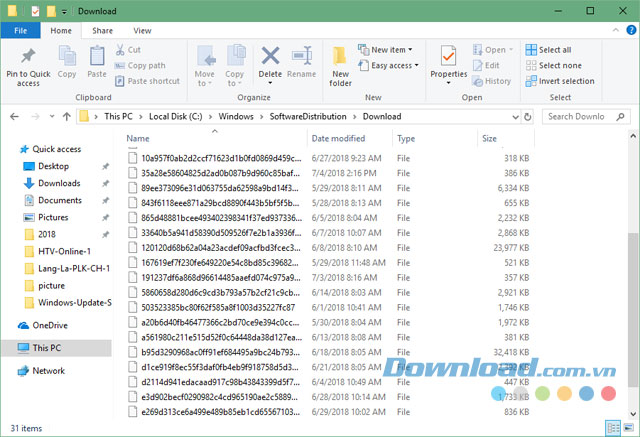Expand the Open button dropdown
This screenshot has width=640, height=437.
tap(511, 50)
